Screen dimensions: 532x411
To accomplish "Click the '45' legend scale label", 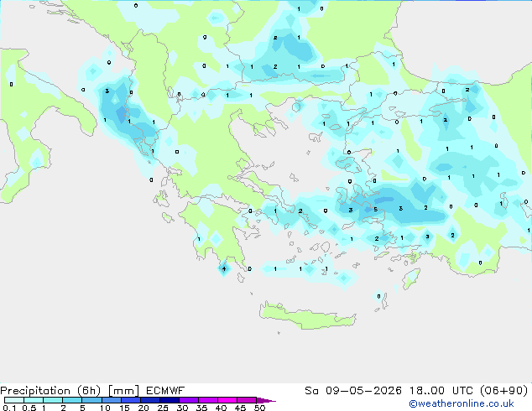I will tap(240, 408).
